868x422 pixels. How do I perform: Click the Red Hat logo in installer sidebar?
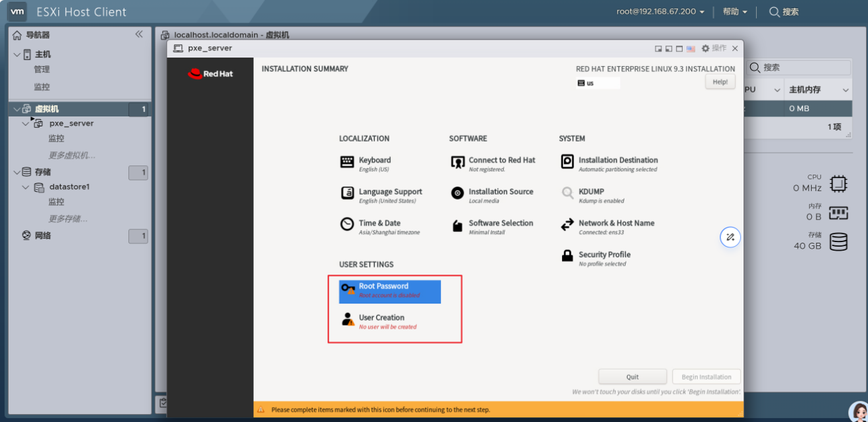click(x=211, y=74)
